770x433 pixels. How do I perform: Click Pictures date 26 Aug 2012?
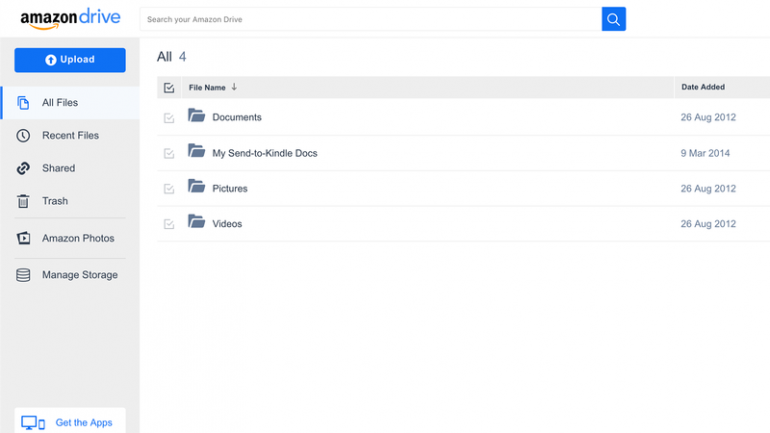[x=708, y=189]
